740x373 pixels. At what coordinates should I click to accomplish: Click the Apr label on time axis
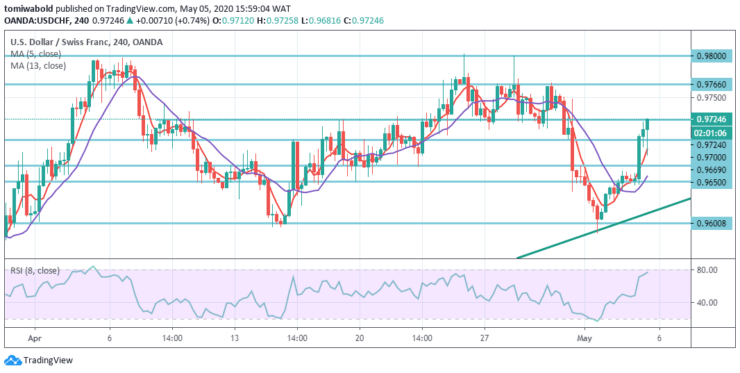(x=35, y=338)
